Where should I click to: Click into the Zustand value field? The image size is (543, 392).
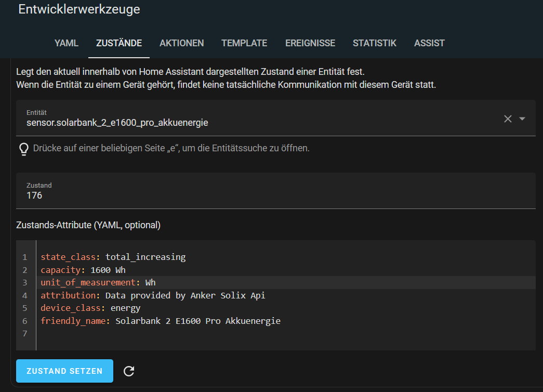275,195
